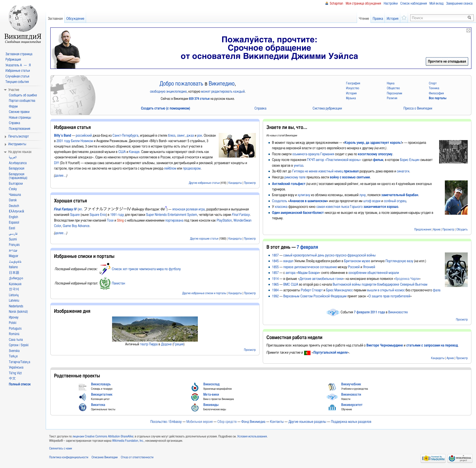Open the Викивиды species icon
The image size is (476, 468).
click(195, 407)
